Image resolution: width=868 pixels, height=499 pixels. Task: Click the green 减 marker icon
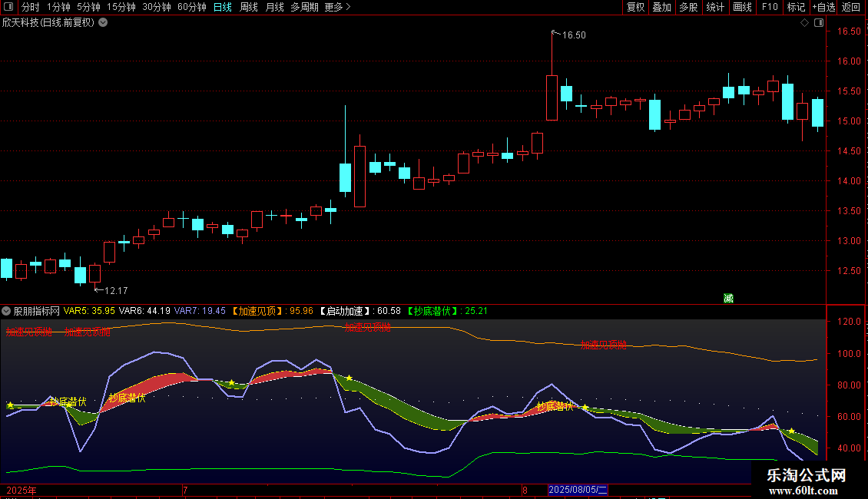[728, 298]
